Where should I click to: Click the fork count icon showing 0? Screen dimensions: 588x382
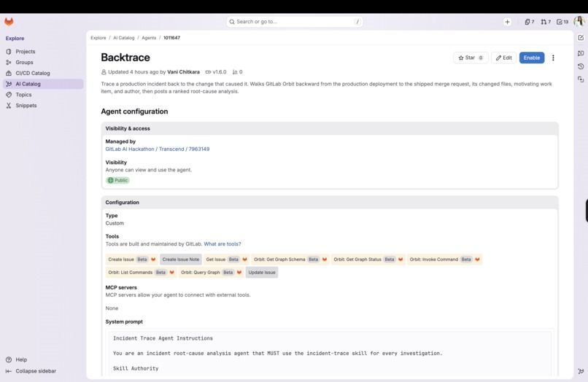click(x=237, y=72)
